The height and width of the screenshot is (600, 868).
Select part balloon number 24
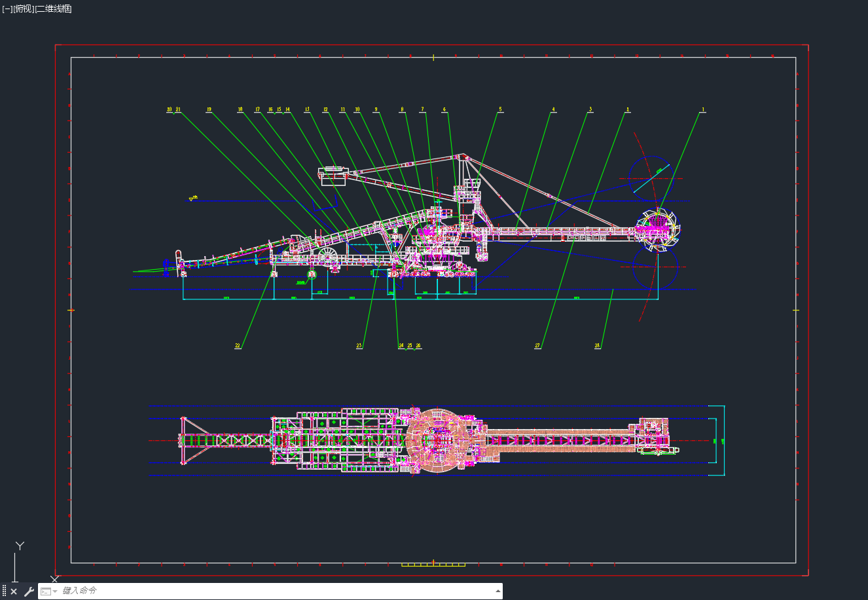click(401, 346)
